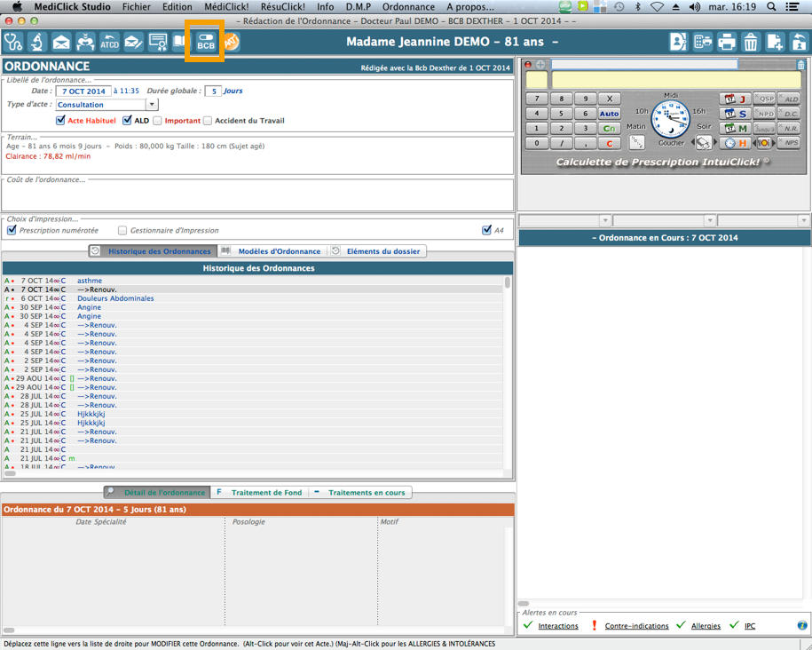The width and height of the screenshot is (812, 650).
Task: Open the BCB drug database icon
Action: 205,43
